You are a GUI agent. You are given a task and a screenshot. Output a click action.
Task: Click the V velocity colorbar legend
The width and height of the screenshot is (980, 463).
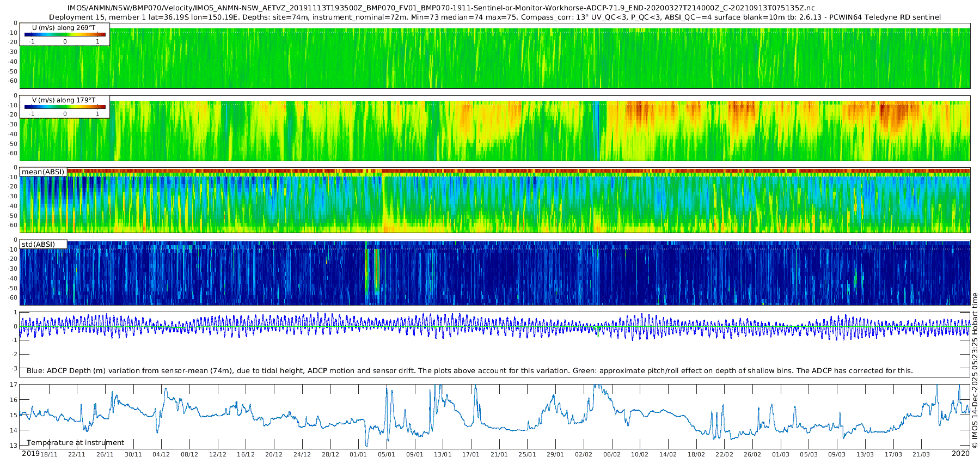tap(65, 107)
